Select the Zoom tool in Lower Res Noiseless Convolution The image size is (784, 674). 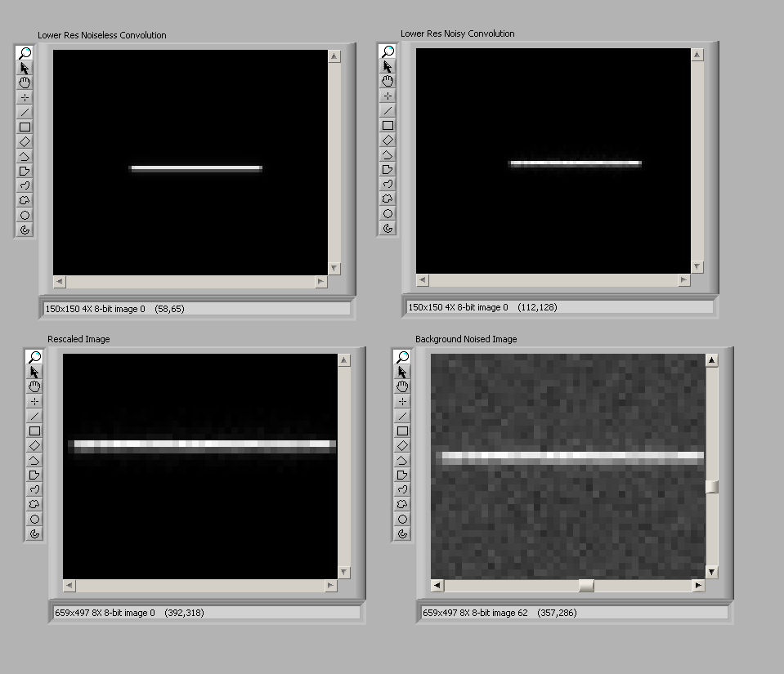point(25,54)
